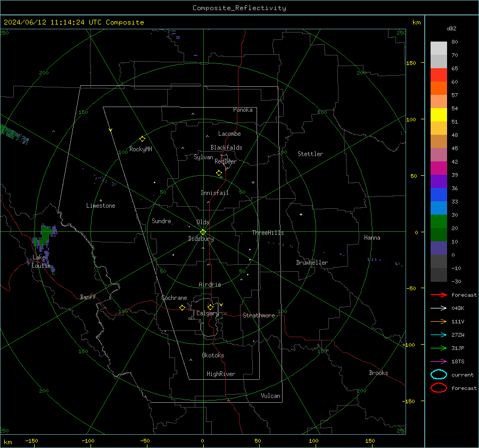Select the Sundre label
The image size is (479, 448).
(161, 221)
